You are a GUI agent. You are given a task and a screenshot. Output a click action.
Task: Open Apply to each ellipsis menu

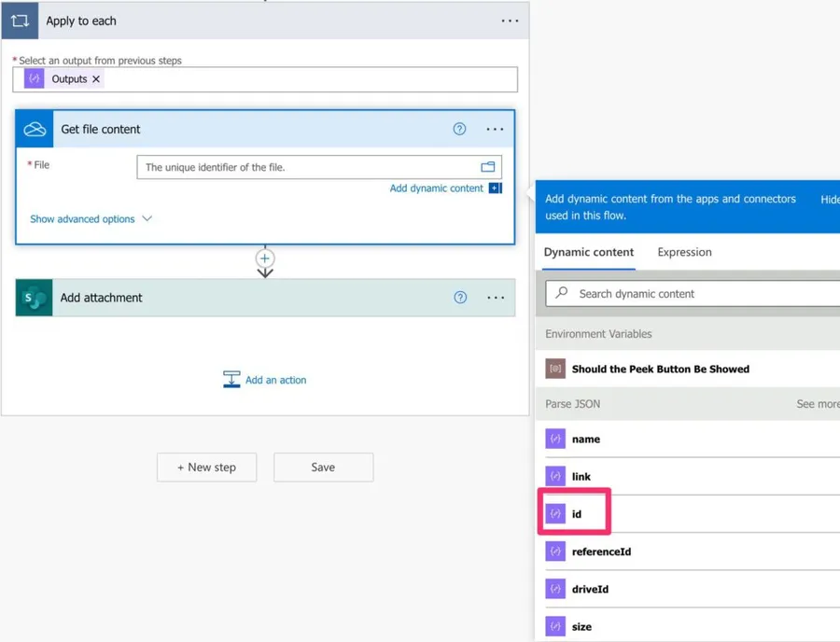(510, 21)
